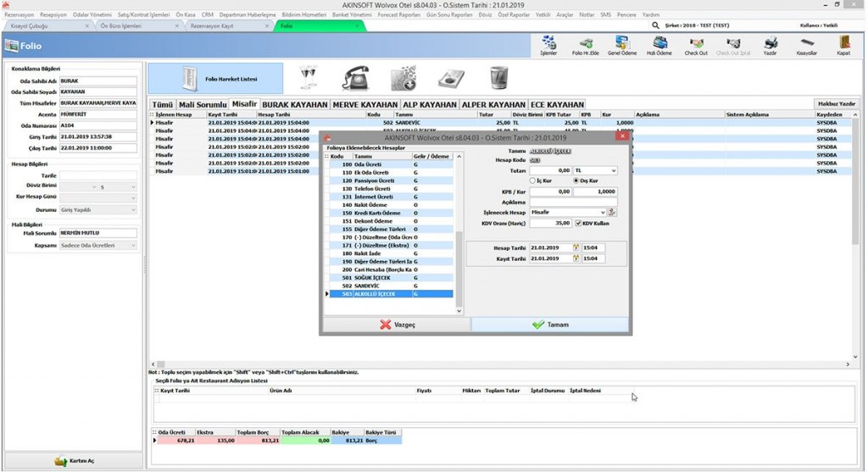Open the Odalar Yönetimi menu
Image resolution: width=868 pixels, height=472 pixels.
pos(92,15)
